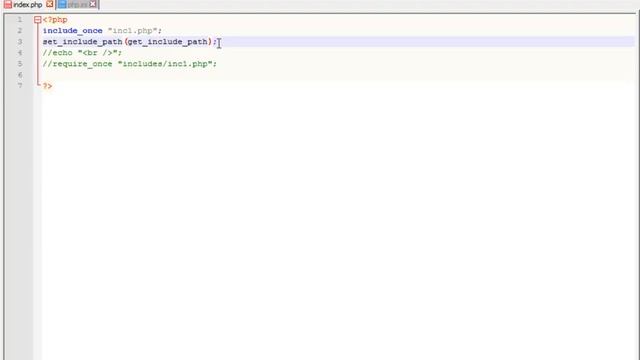Click the //require_once comment on line 5
Image resolution: width=640 pixels, height=360 pixels.
click(x=130, y=64)
